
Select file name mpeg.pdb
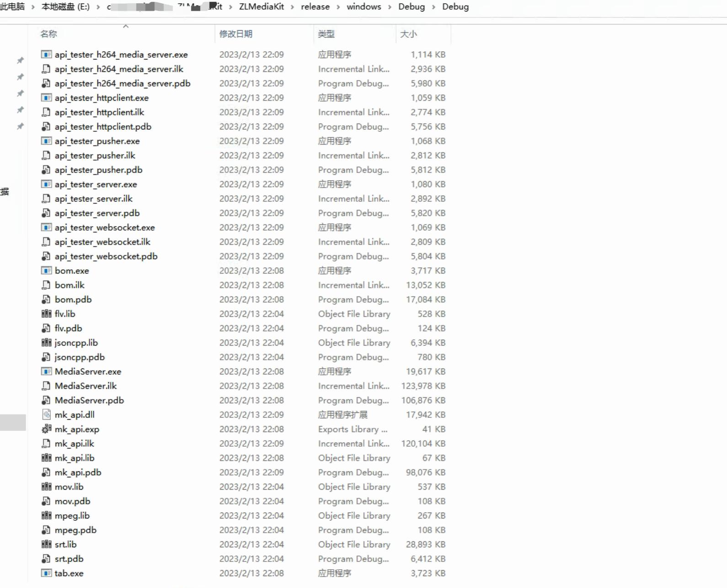pos(75,530)
